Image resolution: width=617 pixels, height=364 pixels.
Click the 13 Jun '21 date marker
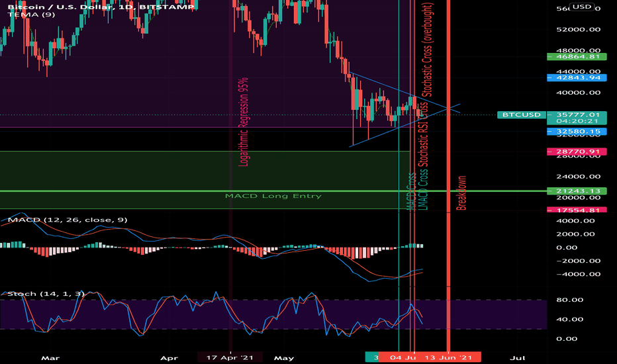tap(448, 357)
